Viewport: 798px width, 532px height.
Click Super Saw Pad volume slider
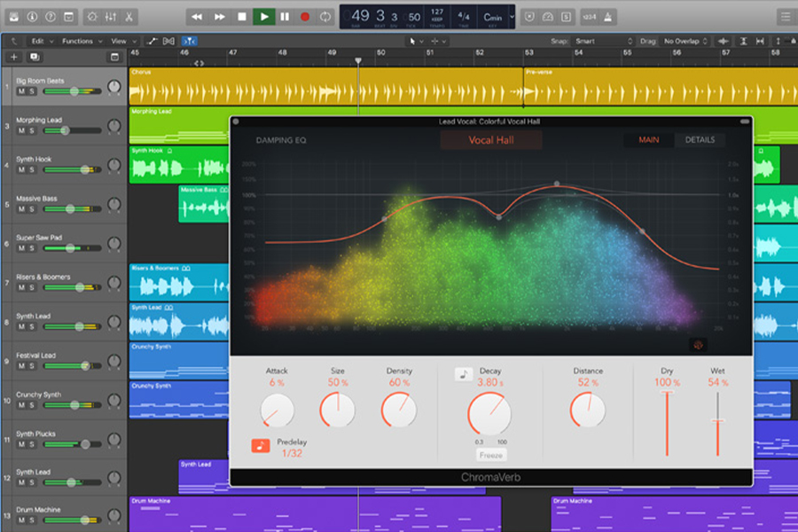pyautogui.click(x=73, y=248)
